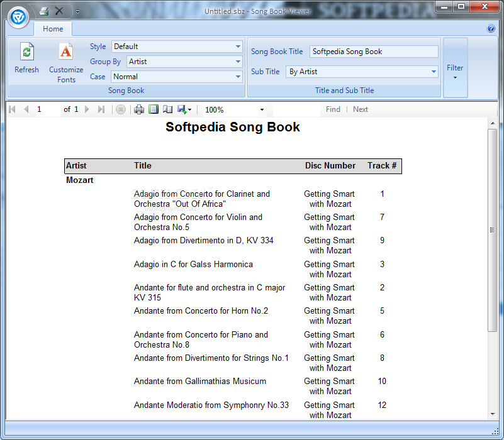Click the current page number field

pyautogui.click(x=48, y=109)
